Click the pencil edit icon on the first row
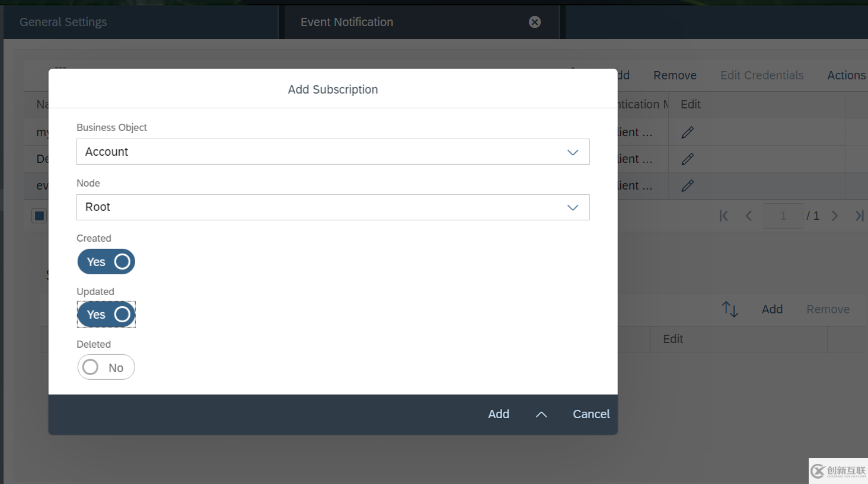This screenshot has width=868, height=484. (x=687, y=132)
